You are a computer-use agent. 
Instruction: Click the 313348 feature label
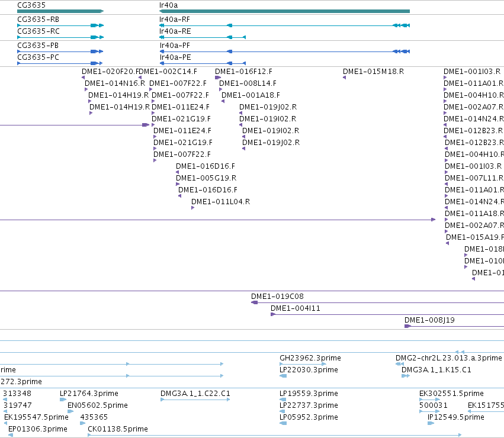pyautogui.click(x=17, y=394)
